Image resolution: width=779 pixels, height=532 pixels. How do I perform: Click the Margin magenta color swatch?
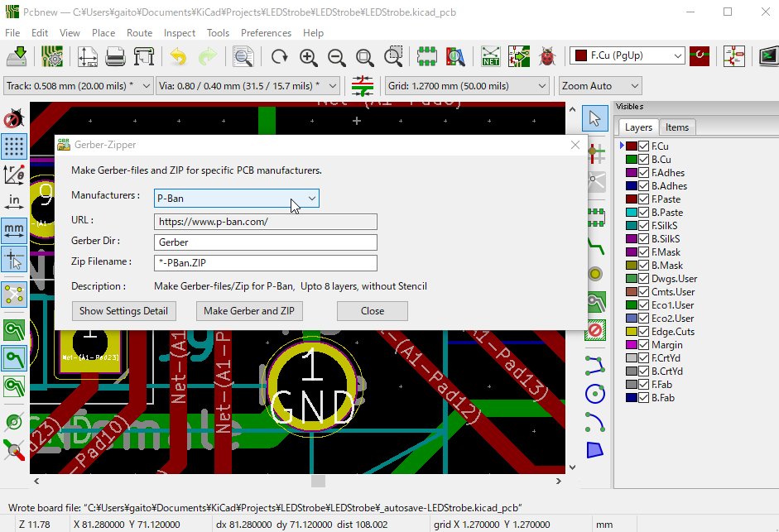coord(632,345)
